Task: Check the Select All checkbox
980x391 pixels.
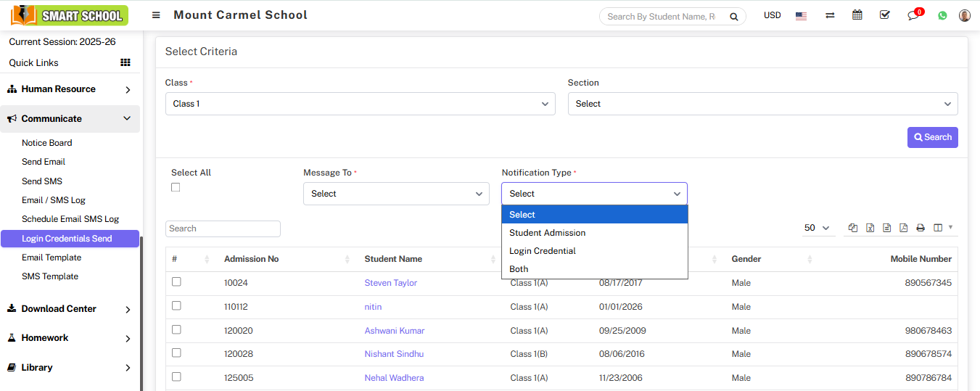Action: [176, 187]
